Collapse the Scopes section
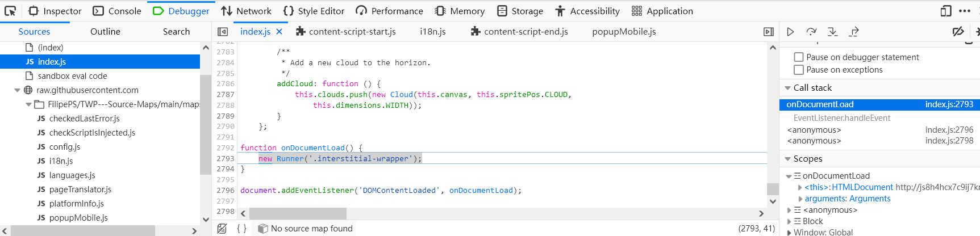 click(x=788, y=159)
